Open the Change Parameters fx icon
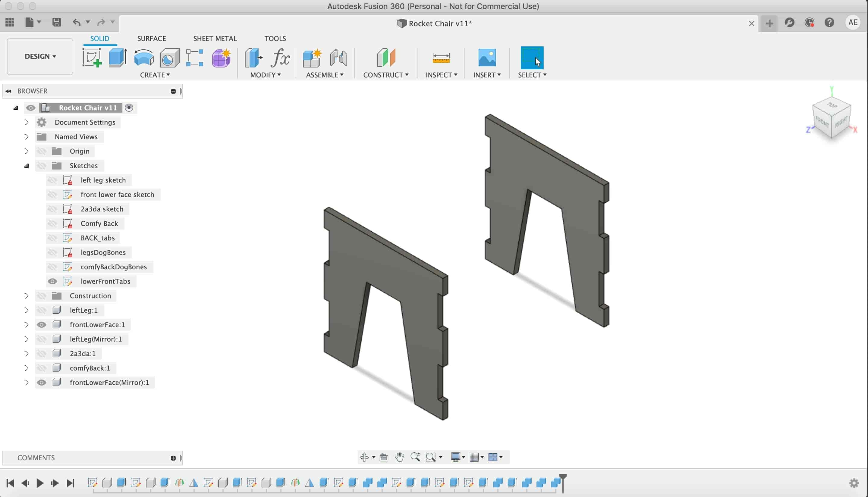The image size is (868, 497). click(280, 58)
